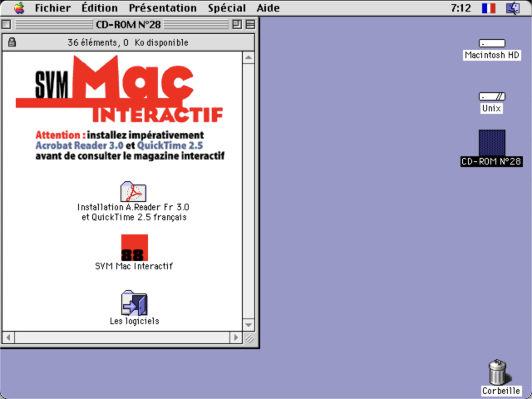Click the zoom box of CD-ROM N°28 window
The width and height of the screenshot is (532, 399).
(237, 24)
